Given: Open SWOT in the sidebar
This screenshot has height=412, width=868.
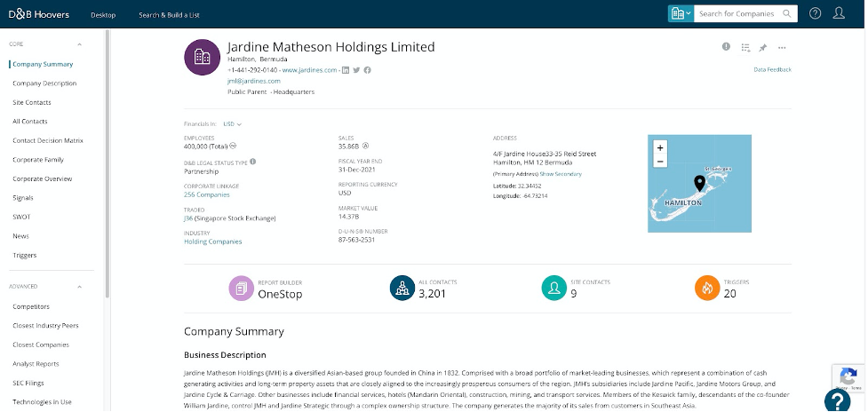Looking at the screenshot, I should click(x=21, y=217).
